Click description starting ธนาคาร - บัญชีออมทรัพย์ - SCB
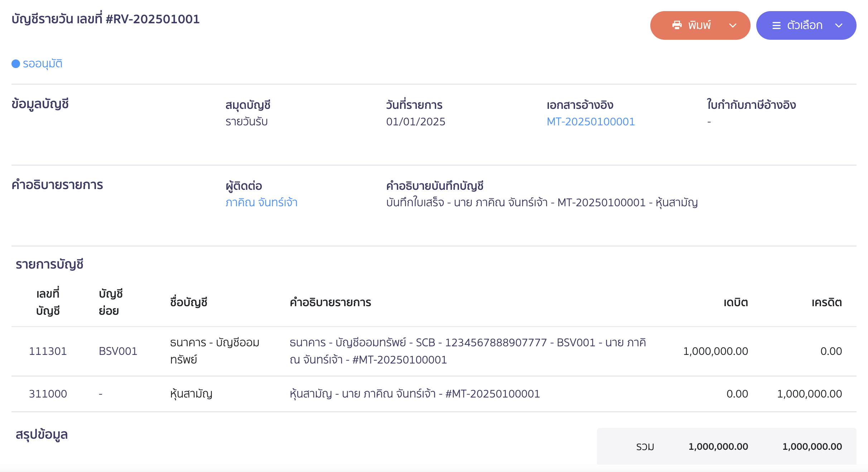This screenshot has height=472, width=868. (x=468, y=351)
